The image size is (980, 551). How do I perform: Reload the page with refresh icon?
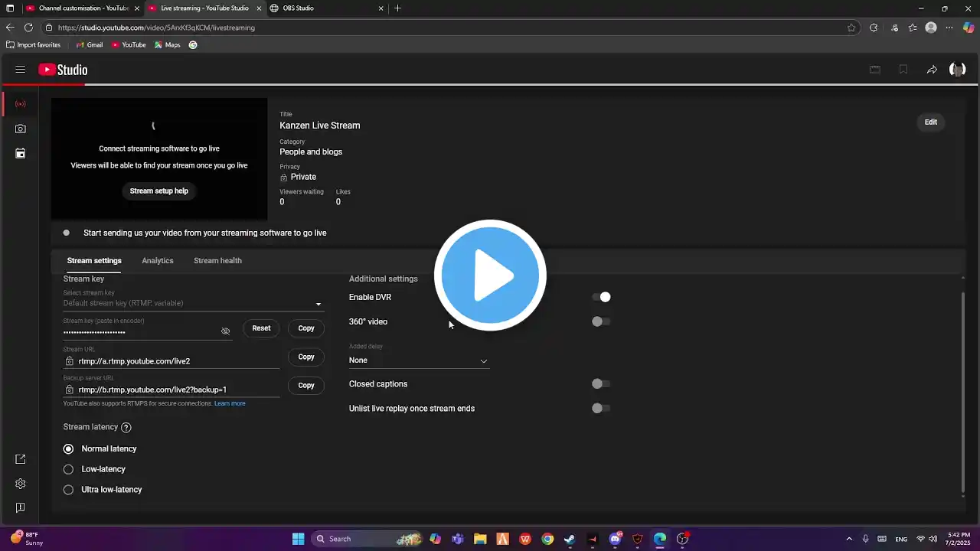coord(28,28)
